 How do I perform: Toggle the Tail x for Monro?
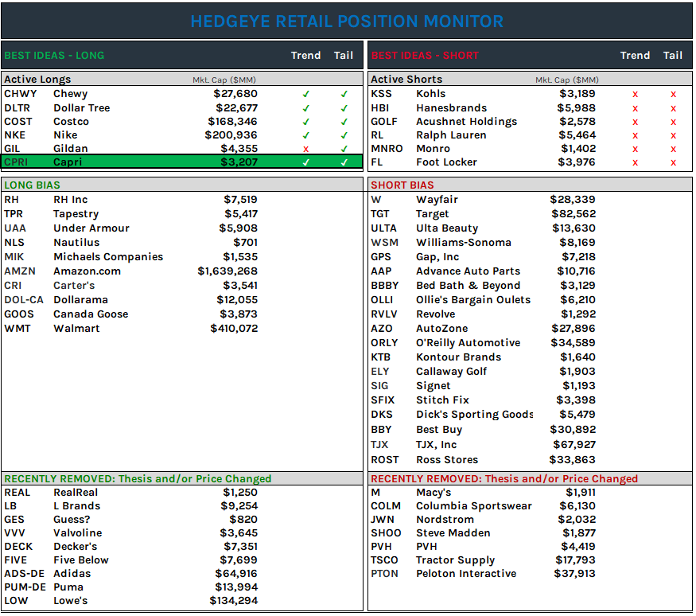(673, 148)
